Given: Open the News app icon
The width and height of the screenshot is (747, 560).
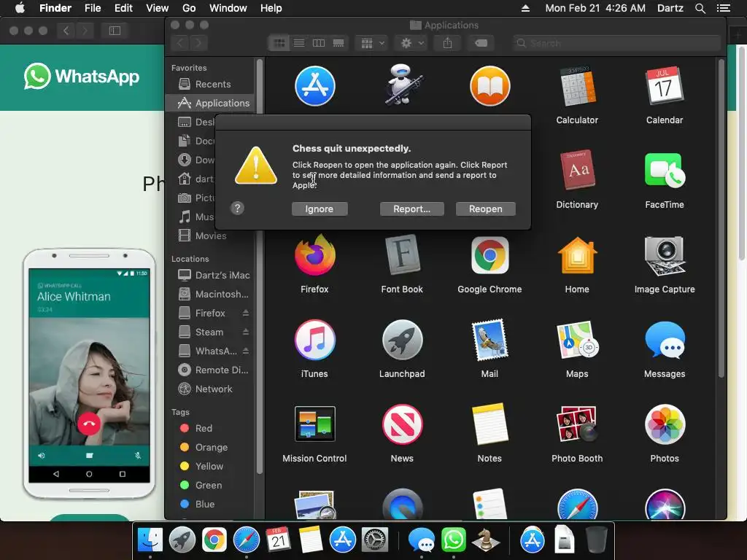Looking at the screenshot, I should click(402, 424).
